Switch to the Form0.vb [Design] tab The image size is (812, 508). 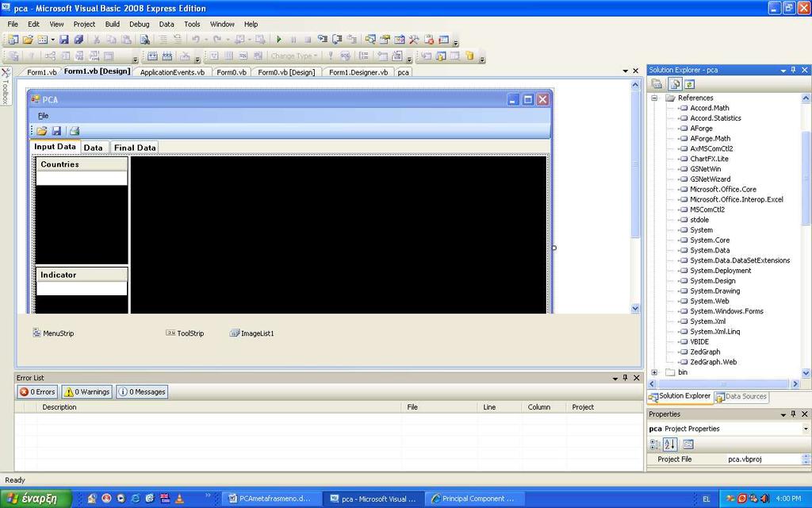[x=286, y=72]
